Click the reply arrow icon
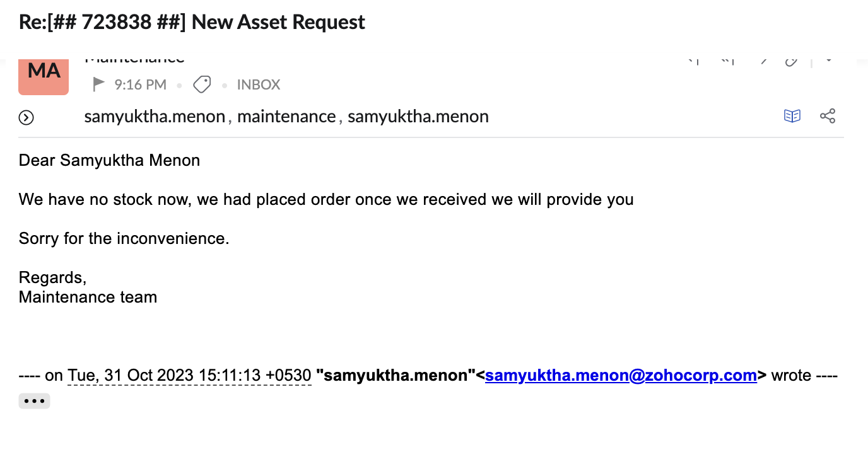The height and width of the screenshot is (469, 868). coord(694,61)
